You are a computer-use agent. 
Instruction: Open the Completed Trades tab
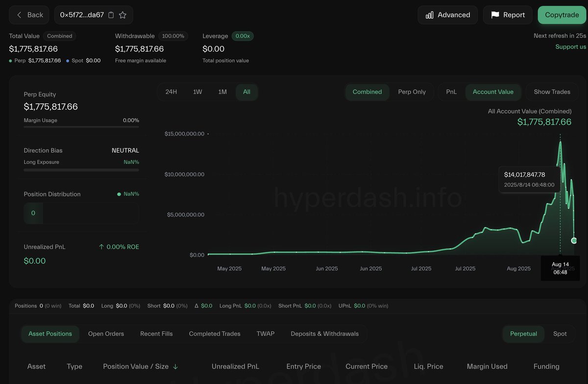pos(215,334)
